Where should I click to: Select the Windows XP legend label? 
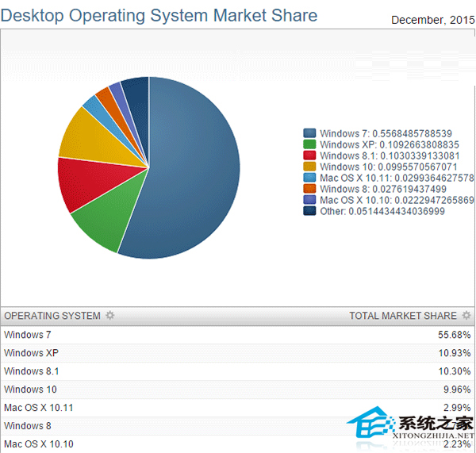click(x=390, y=144)
